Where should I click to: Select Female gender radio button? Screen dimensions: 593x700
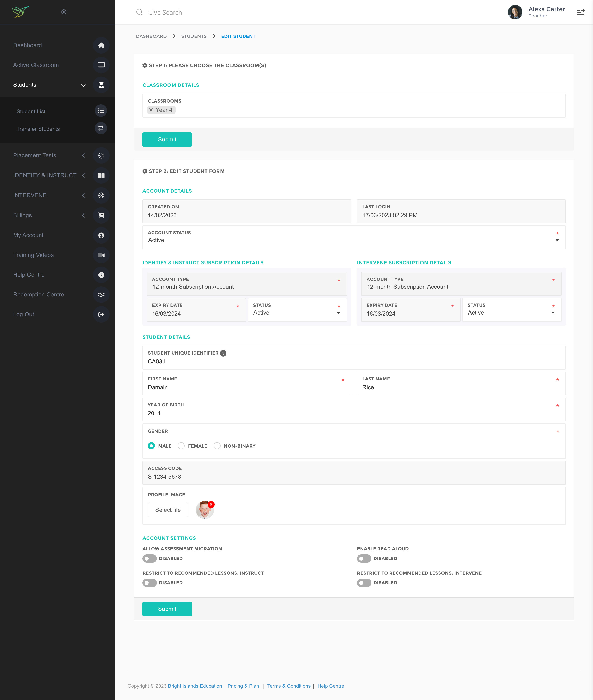[181, 446]
